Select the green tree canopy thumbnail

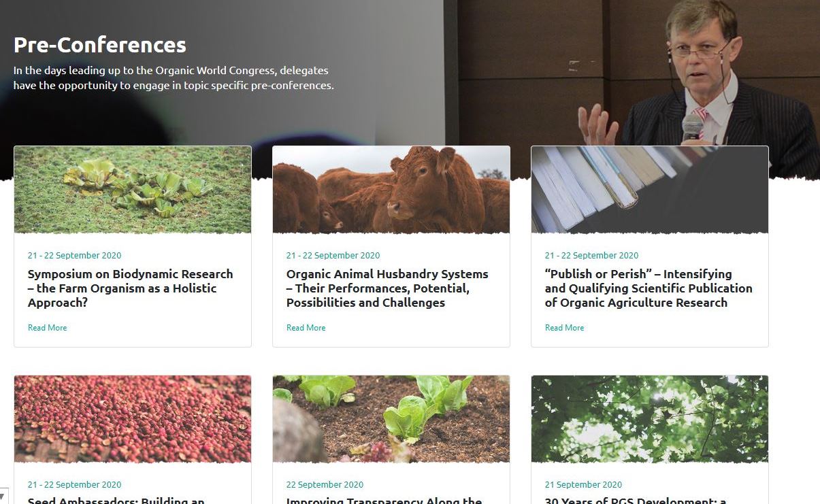coord(650,419)
